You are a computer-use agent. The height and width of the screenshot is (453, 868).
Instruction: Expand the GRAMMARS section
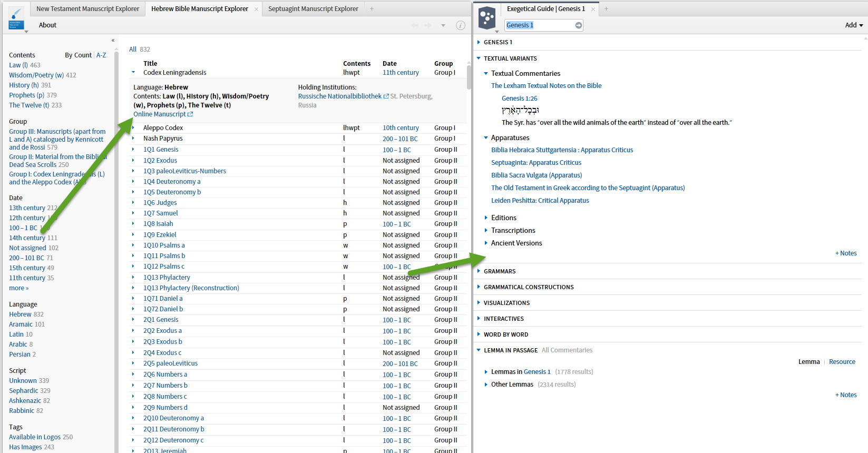click(479, 271)
